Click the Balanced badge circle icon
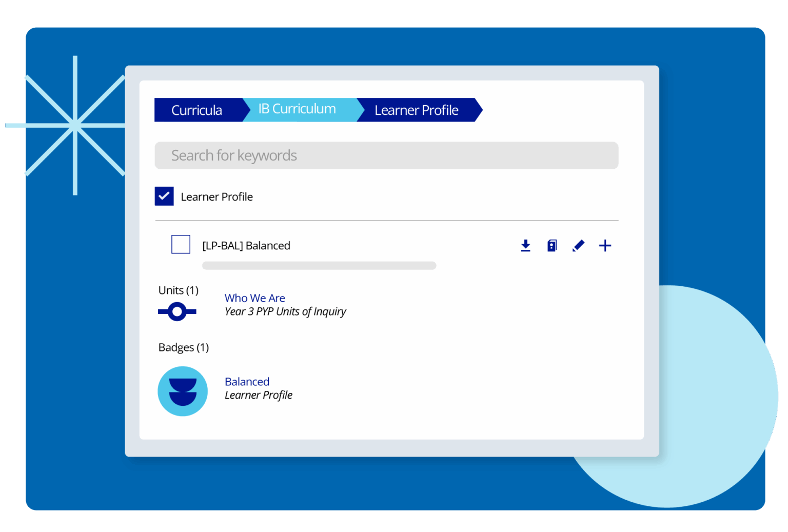Viewport: 788px width, 532px height. coord(183,391)
